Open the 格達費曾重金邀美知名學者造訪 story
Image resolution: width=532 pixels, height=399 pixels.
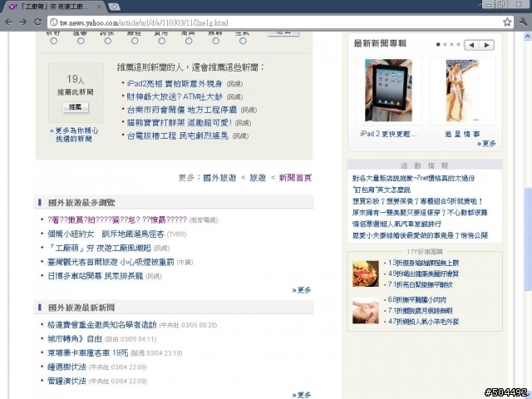click(101, 325)
